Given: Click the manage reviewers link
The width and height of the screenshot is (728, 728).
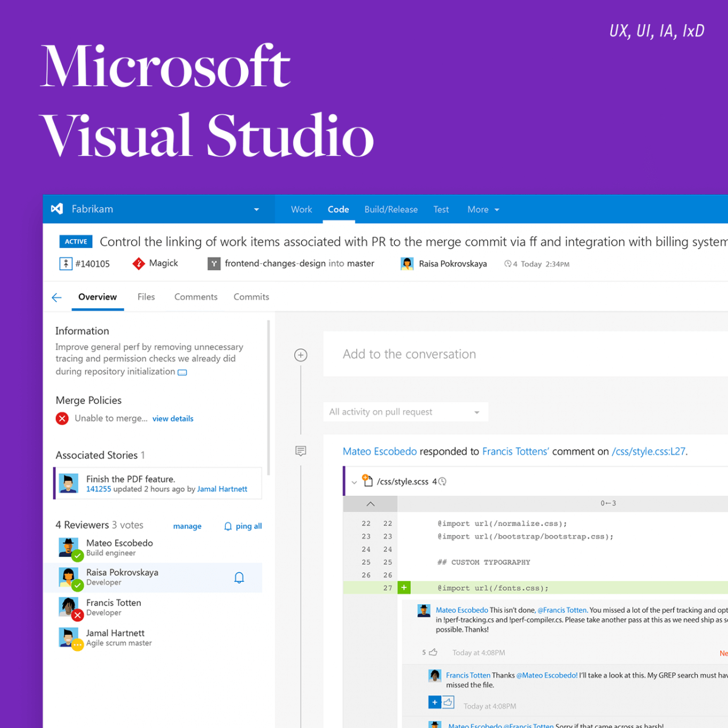Looking at the screenshot, I should pyautogui.click(x=187, y=526).
